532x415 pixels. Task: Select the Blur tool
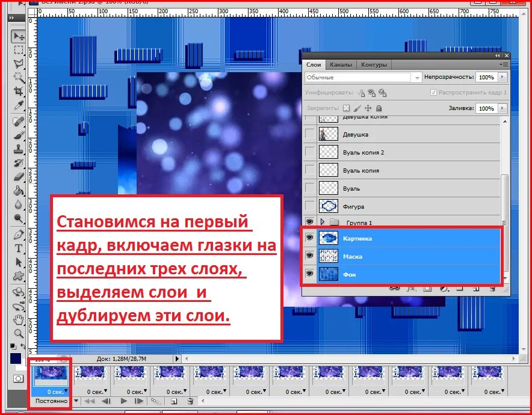(18, 204)
